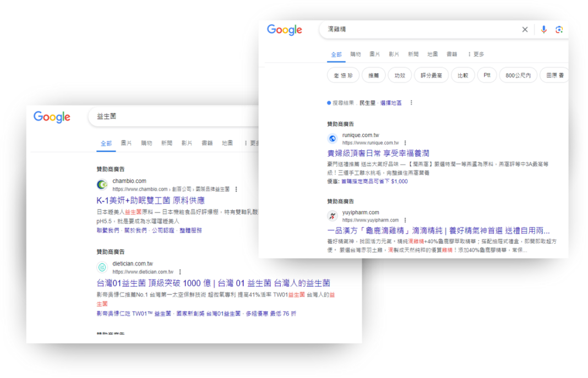588x378 pixels.
Task: Click 公司認證 sitelink under chambio ad
Action: tap(163, 231)
